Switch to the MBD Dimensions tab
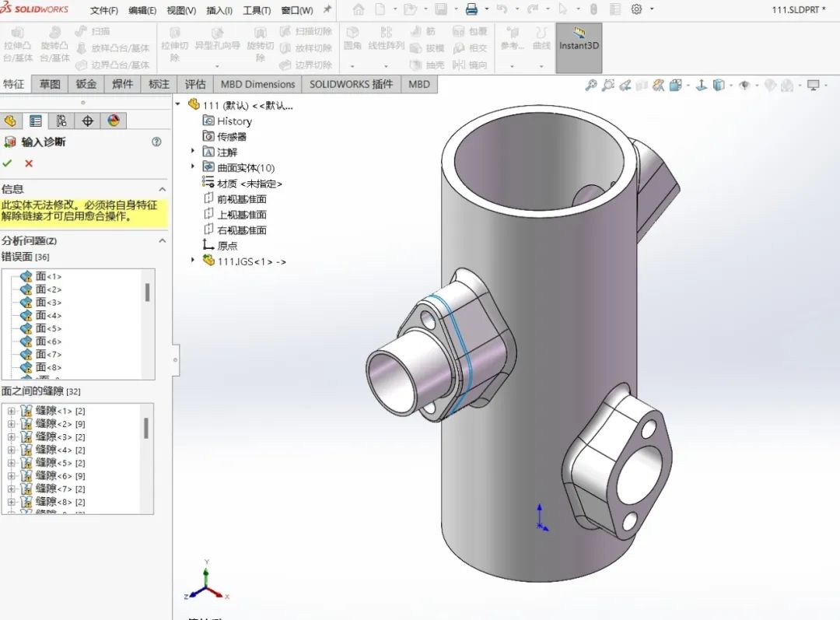 (x=257, y=84)
